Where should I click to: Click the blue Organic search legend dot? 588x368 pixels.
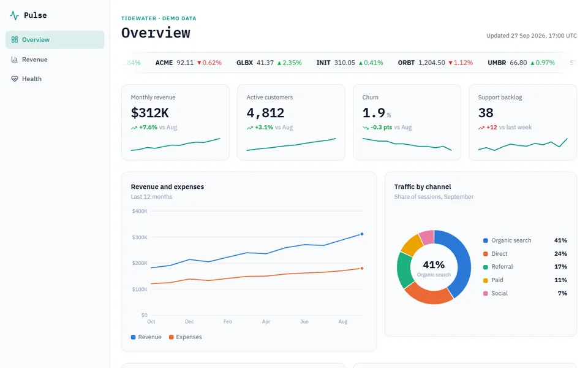[486, 240]
